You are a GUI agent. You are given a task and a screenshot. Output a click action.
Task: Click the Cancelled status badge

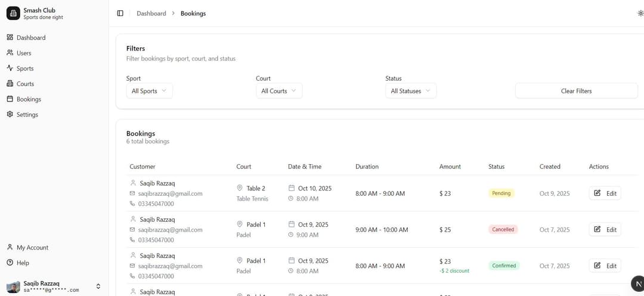pos(503,229)
